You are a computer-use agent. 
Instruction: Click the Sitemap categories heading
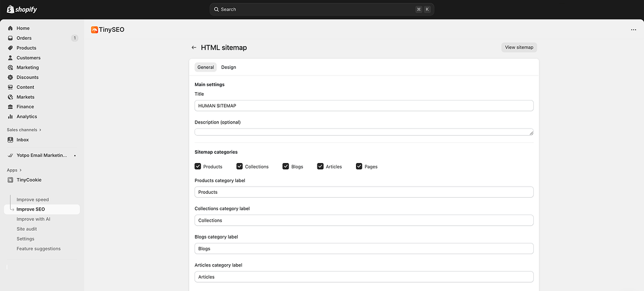pyautogui.click(x=216, y=152)
